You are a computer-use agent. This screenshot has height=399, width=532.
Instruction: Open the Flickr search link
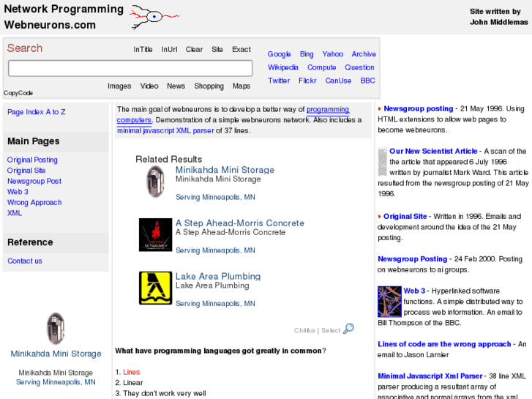pyautogui.click(x=307, y=81)
